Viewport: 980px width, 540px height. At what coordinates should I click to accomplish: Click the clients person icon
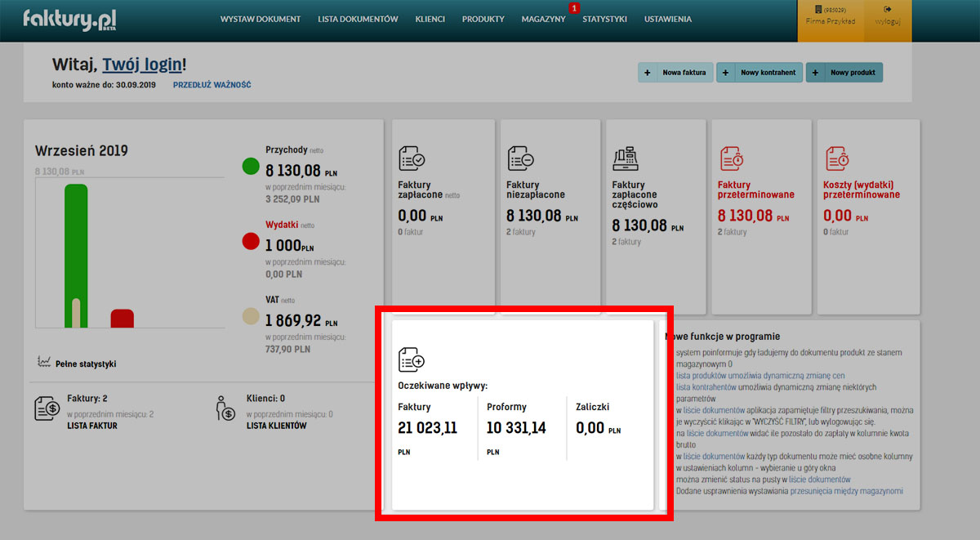(x=225, y=408)
